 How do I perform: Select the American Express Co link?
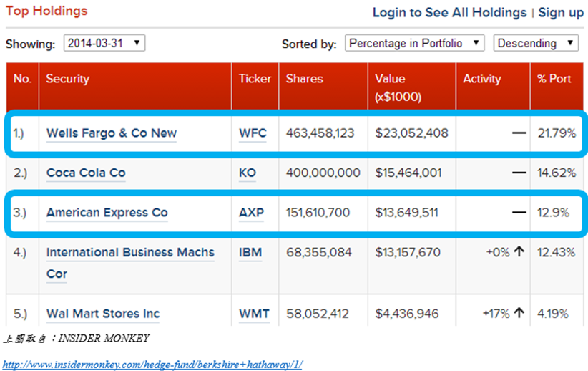(x=107, y=213)
